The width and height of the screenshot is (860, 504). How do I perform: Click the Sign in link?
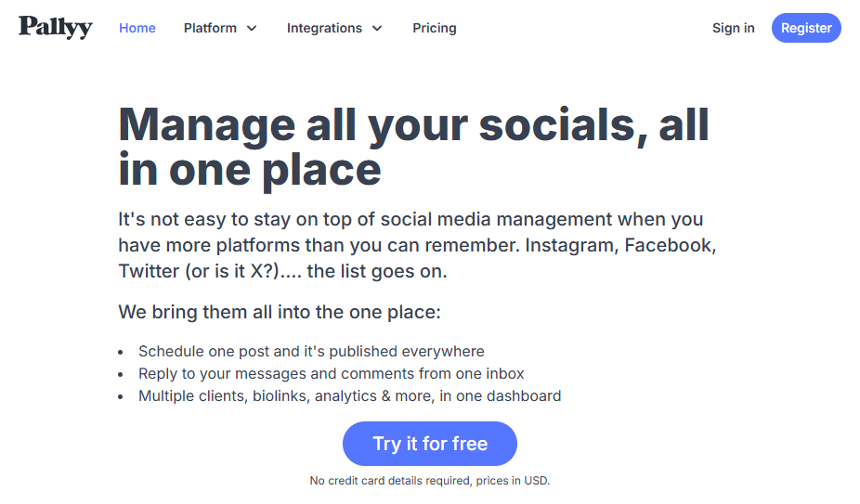pos(734,28)
